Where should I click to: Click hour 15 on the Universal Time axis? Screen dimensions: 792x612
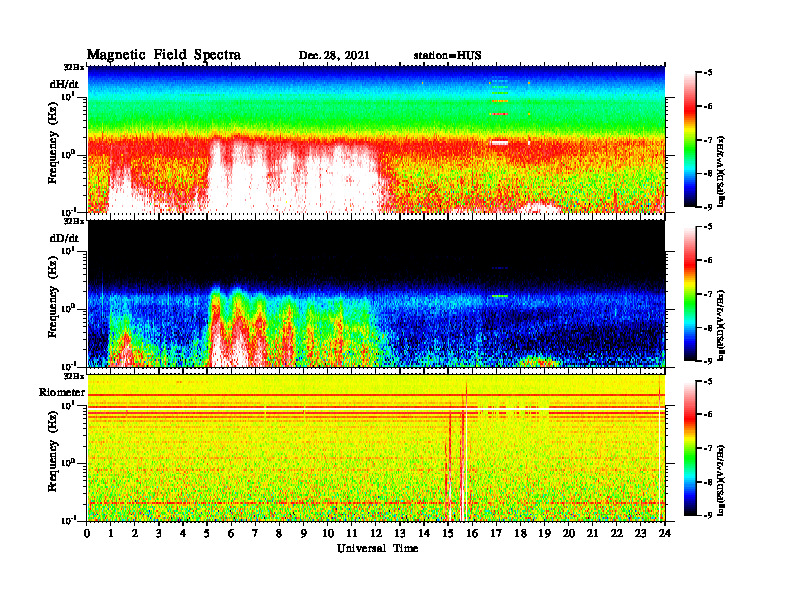tap(448, 533)
